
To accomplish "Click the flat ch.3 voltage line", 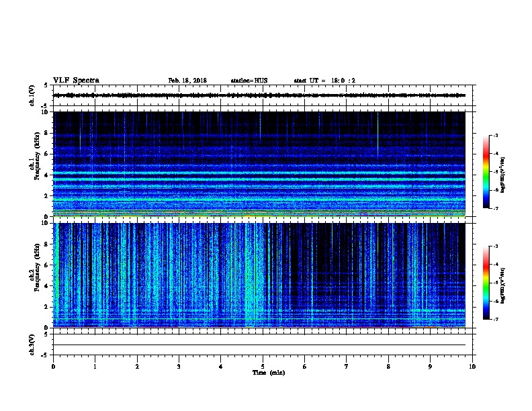I will coord(259,345).
